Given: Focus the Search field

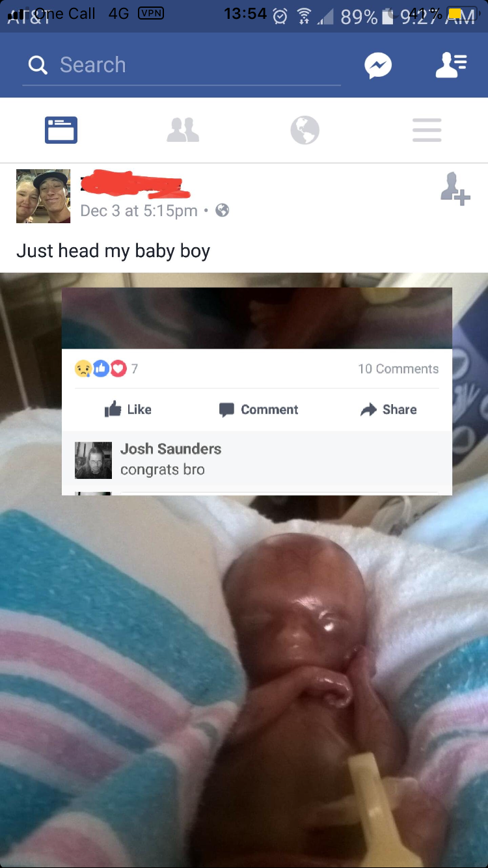Looking at the screenshot, I should coord(182,65).
